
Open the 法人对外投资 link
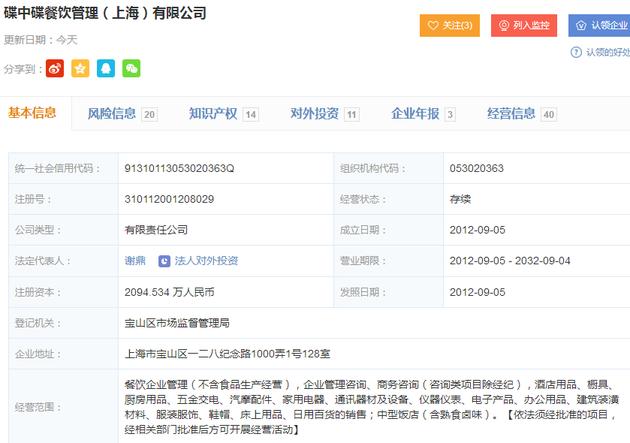tap(206, 261)
